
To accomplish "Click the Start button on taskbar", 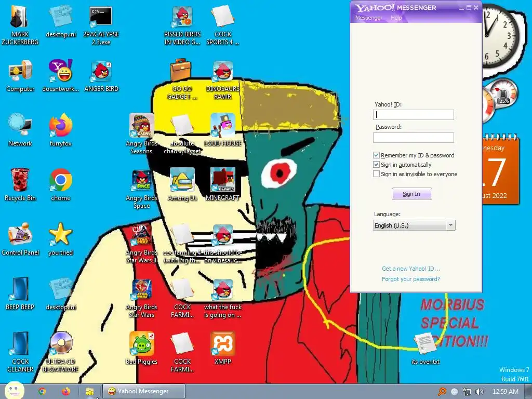I will tap(14, 391).
